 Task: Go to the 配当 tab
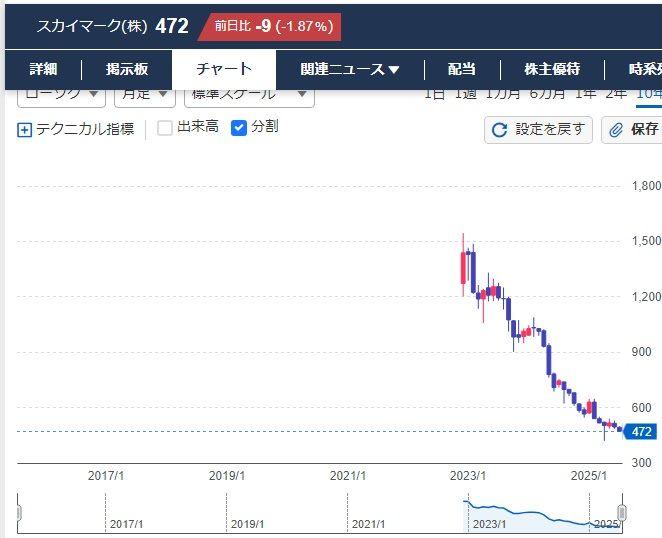point(461,69)
